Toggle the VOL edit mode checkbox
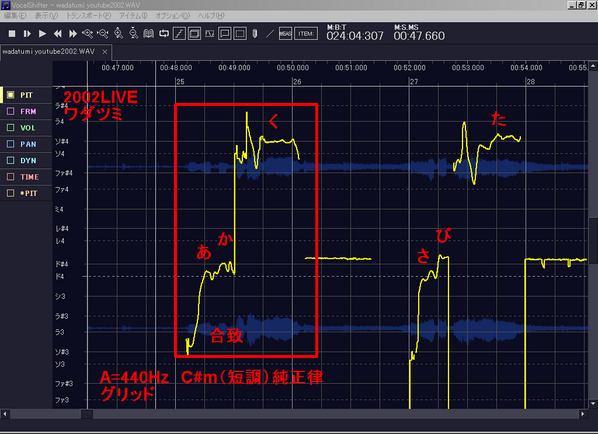Viewport: 598px width, 434px height. [11, 128]
